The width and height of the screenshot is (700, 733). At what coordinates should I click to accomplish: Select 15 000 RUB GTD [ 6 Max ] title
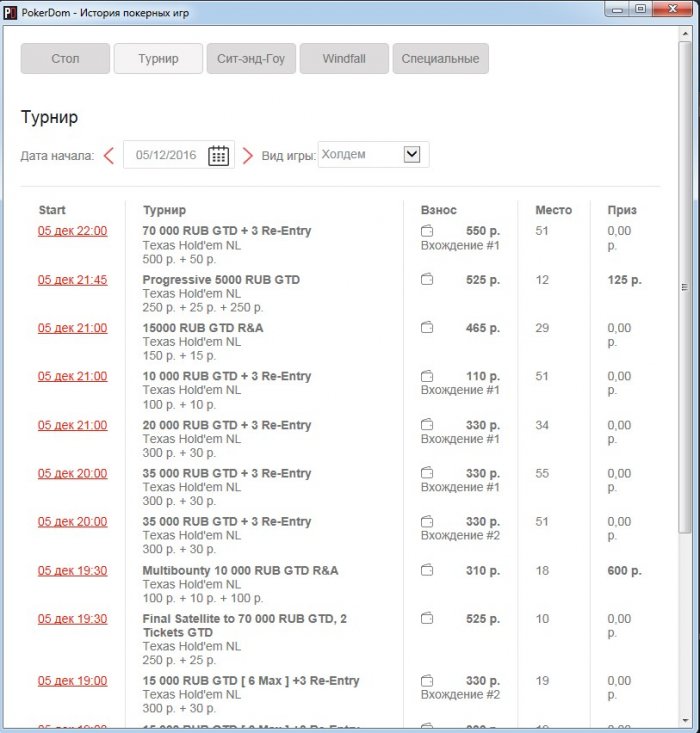[251, 681]
